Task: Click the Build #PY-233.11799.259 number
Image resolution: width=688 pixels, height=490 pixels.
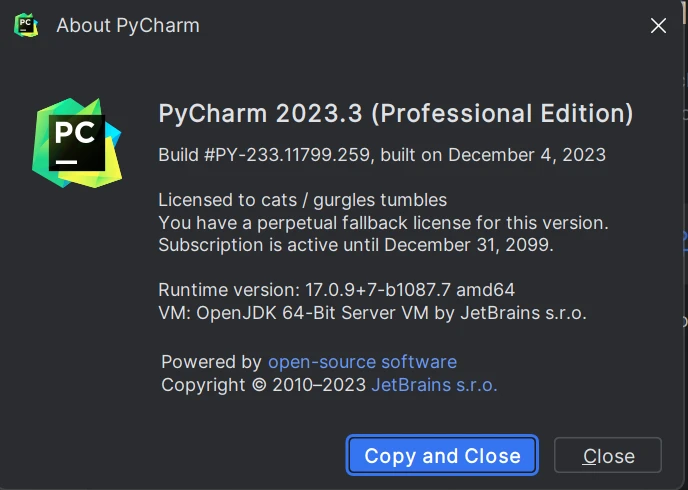Action: pyautogui.click(x=266, y=155)
